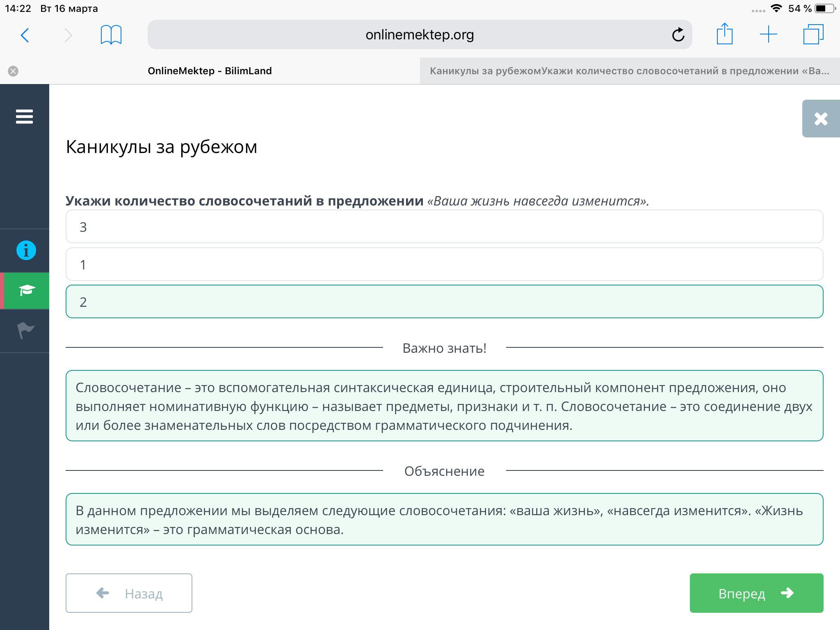
Task: Switch to the Каникулы за рубежом tab
Action: [x=629, y=71]
